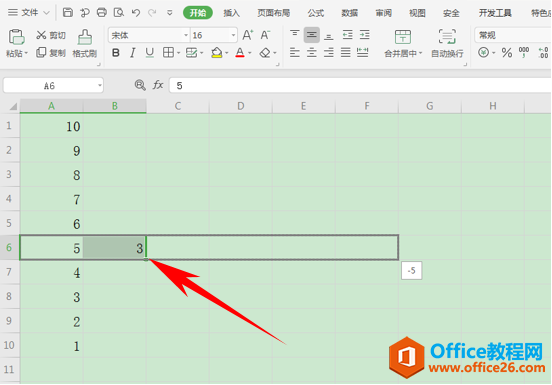Click the select-all corner triangle
The width and height of the screenshot is (552, 385).
[x=12, y=106]
